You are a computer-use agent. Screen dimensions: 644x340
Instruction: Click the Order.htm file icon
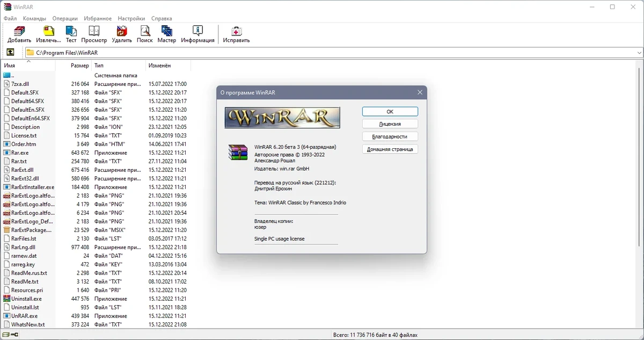[7, 144]
